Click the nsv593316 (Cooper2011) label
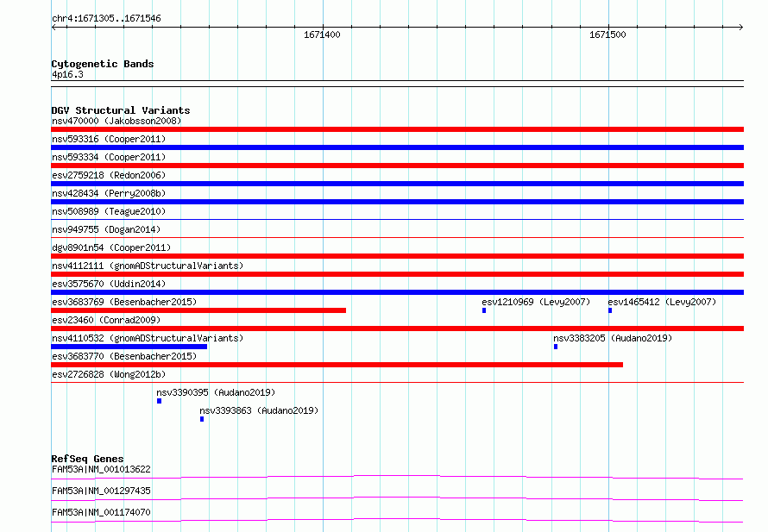The image size is (768, 532). tap(109, 139)
